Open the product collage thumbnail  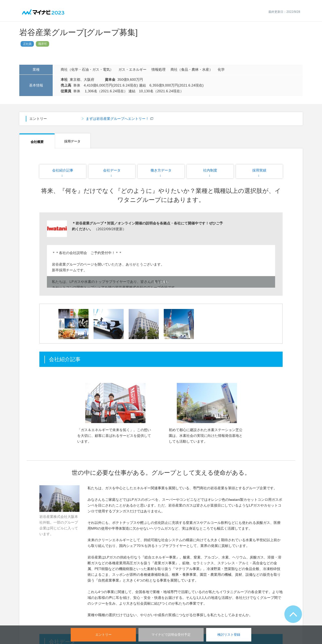[x=73, y=324]
